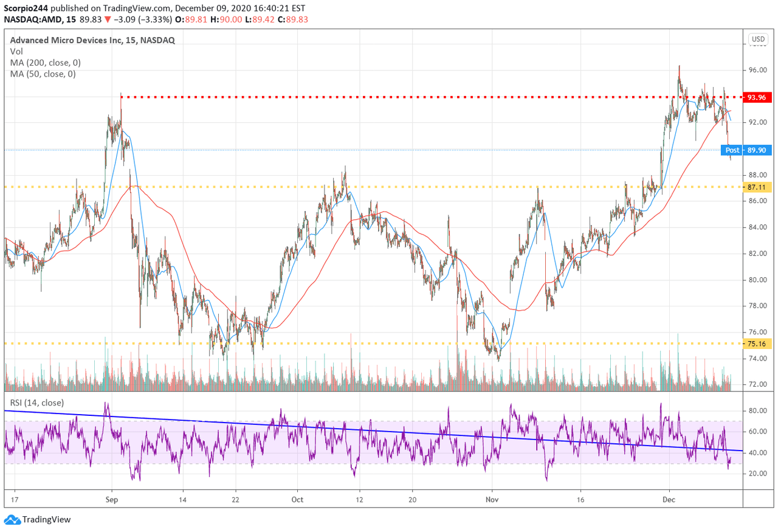Click the 72.00 price axis label
Screen dimensions: 778x532
point(758,384)
